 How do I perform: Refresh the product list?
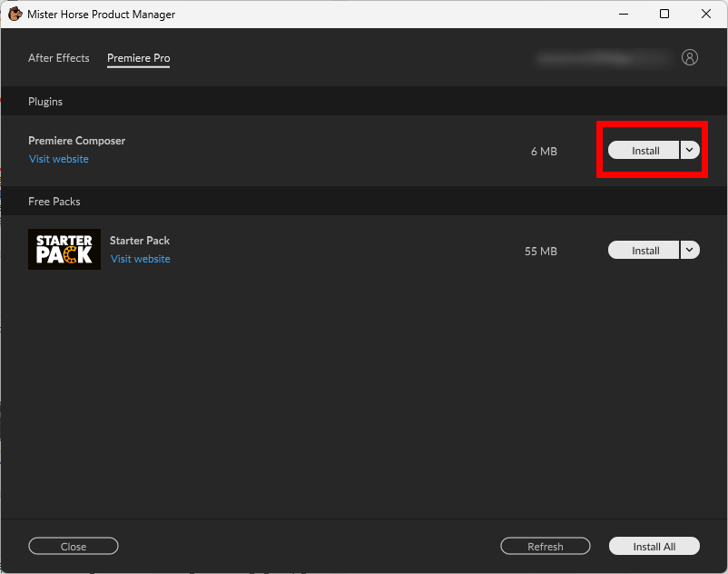pyautogui.click(x=546, y=547)
